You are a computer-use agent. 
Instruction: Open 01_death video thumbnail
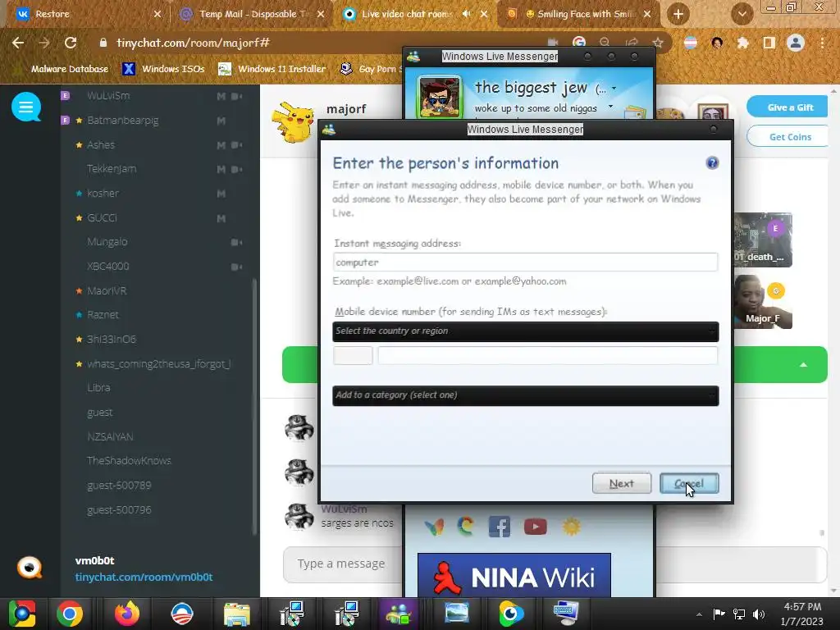pyautogui.click(x=762, y=240)
